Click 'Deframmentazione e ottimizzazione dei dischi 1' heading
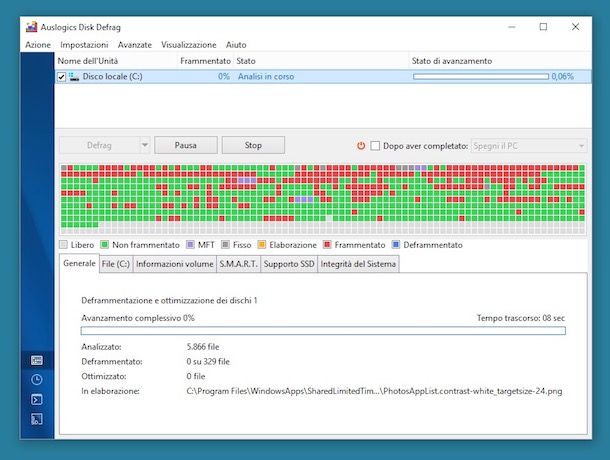610x460 pixels. (x=169, y=300)
